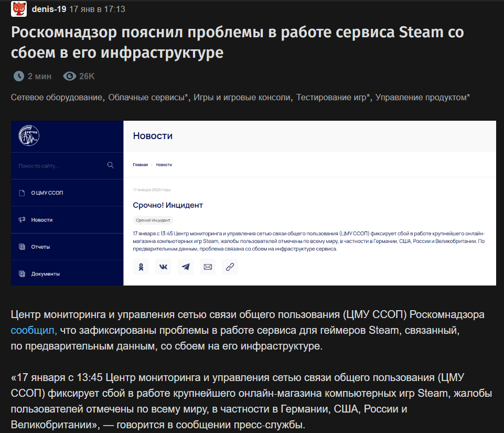This screenshot has width=504, height=433.
Task: Open the «Сетевое оборудование» hub tag
Action: coord(57,97)
